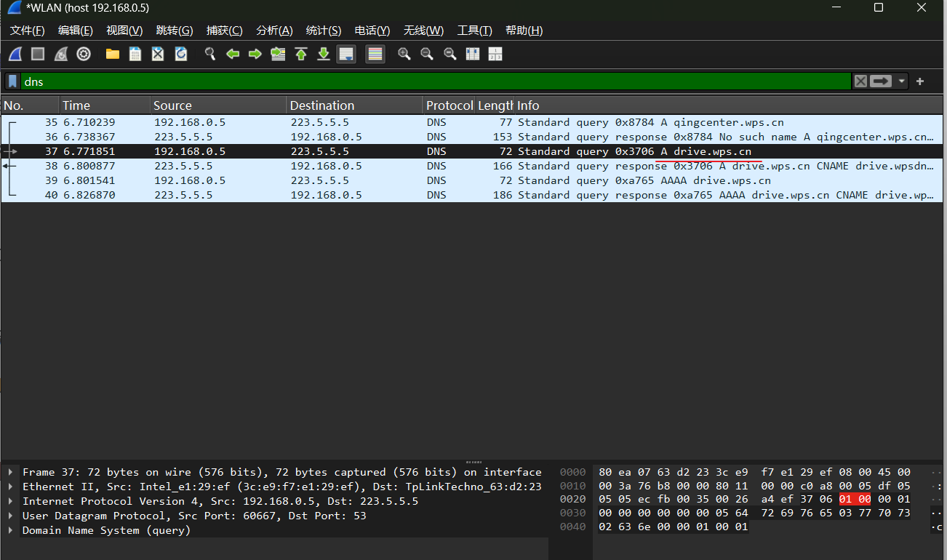Open the 视图(V) menu
This screenshot has height=560, width=947.
coord(124,31)
